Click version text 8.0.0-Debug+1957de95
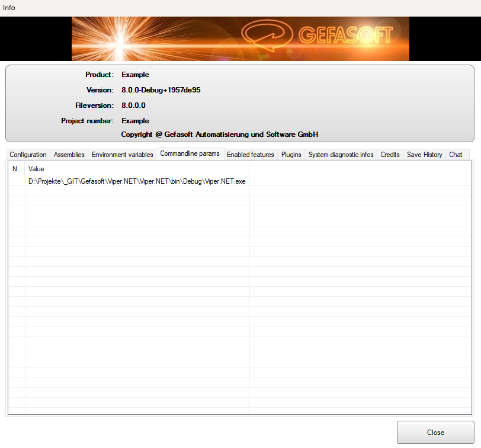The height and width of the screenshot is (448, 481). [x=161, y=90]
